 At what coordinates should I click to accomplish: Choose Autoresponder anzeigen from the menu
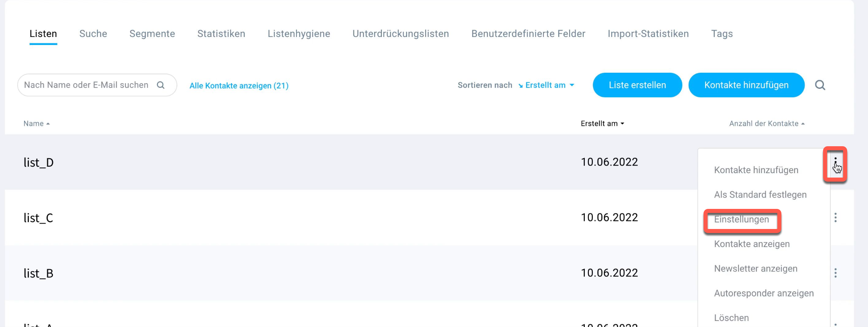(764, 293)
